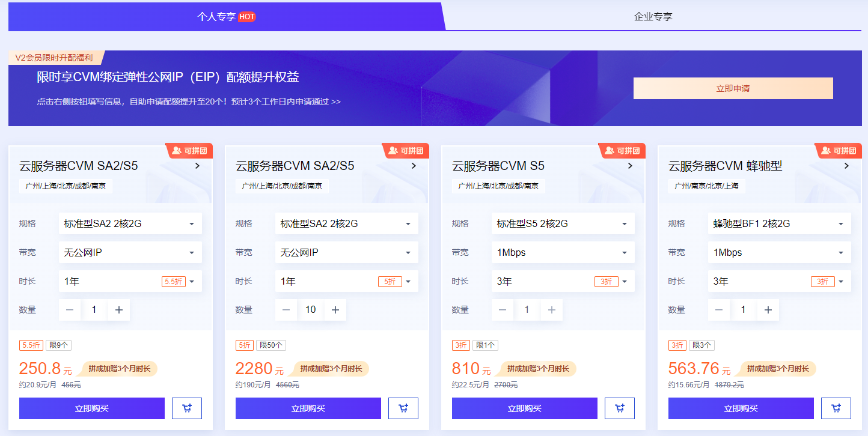
Task: Open the 1年 duration dropdown with 5.5折 tag
Action: 130,281
